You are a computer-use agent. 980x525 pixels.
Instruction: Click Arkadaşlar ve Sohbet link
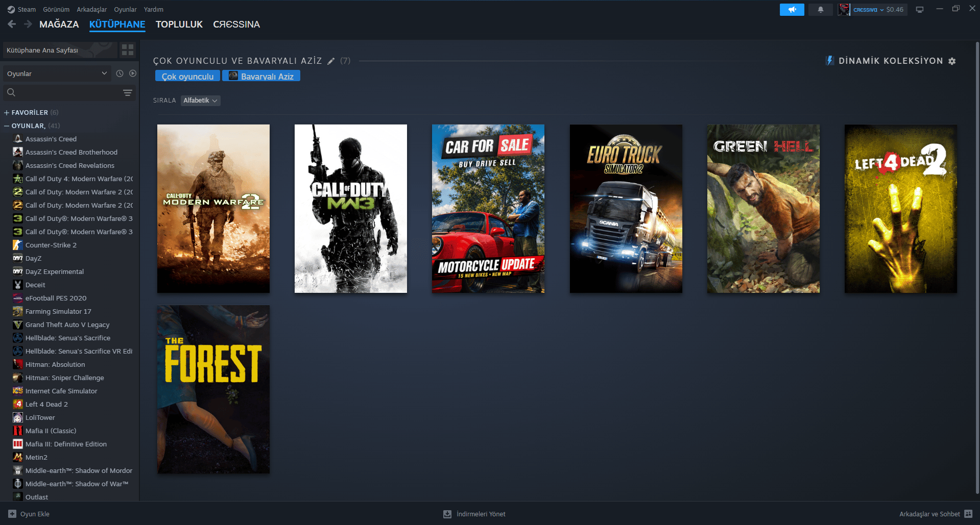click(929, 514)
